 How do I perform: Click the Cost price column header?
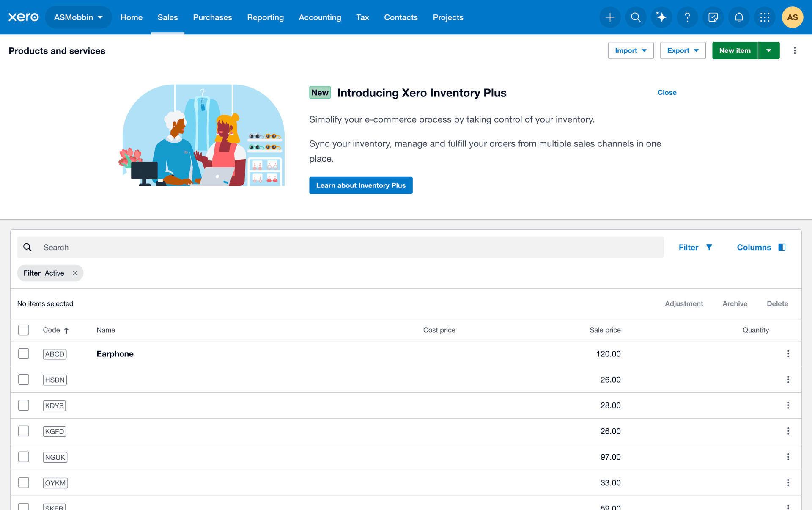[x=439, y=330]
